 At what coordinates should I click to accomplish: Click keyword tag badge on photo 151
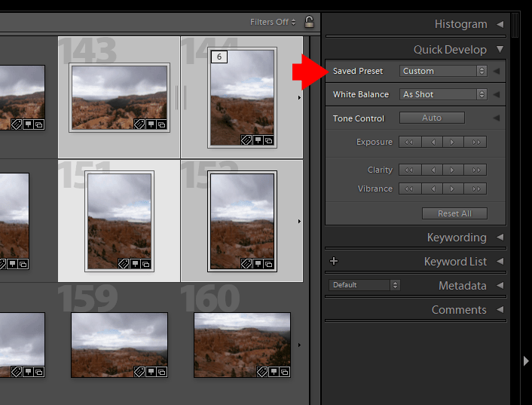[124, 264]
